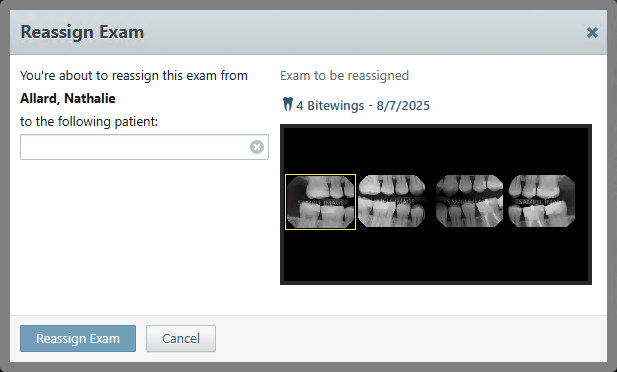Click the patient name Allard, Nathalie
617x372 pixels.
68,98
